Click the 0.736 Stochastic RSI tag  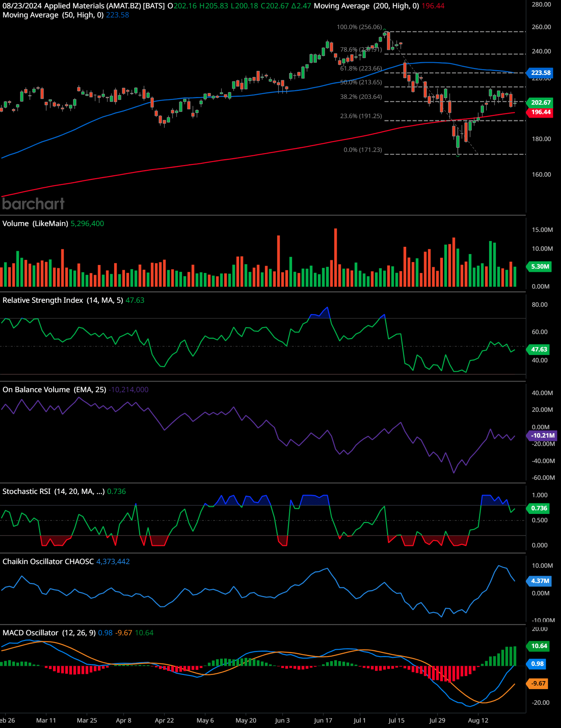pos(538,508)
